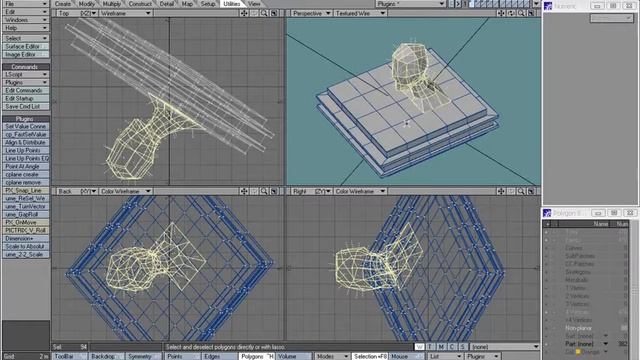Click the zoom magnifier icon in Back viewport
This screenshot has height=360, width=640.
click(264, 191)
